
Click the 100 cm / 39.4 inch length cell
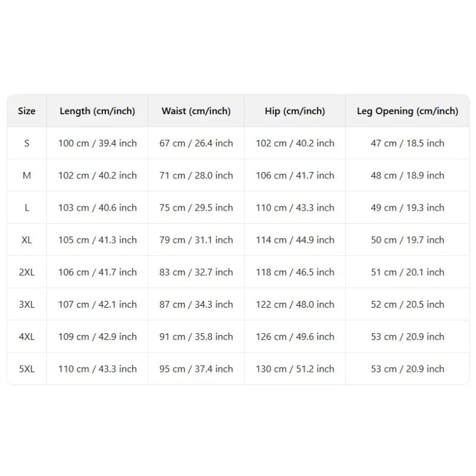coord(98,143)
